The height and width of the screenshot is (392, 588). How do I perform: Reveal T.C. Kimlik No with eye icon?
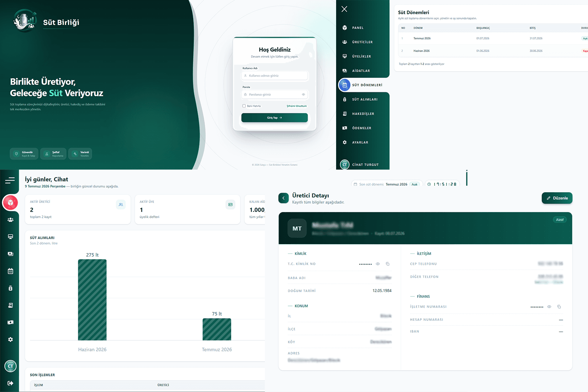pyautogui.click(x=378, y=264)
